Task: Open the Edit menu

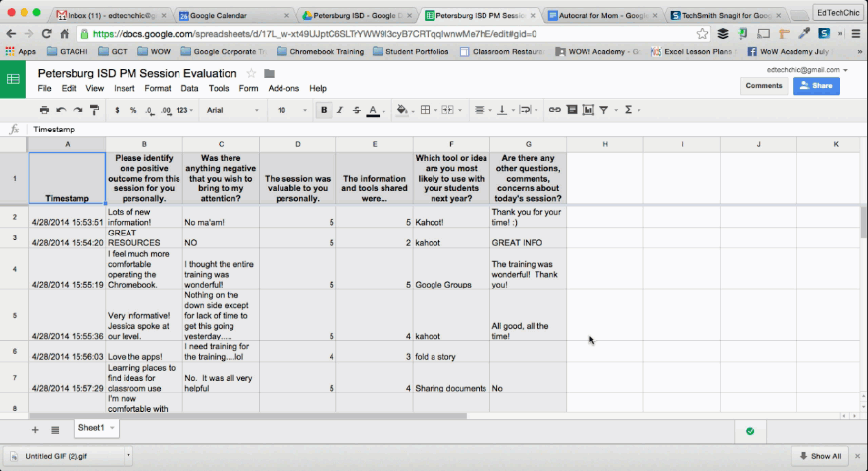Action: (x=69, y=88)
